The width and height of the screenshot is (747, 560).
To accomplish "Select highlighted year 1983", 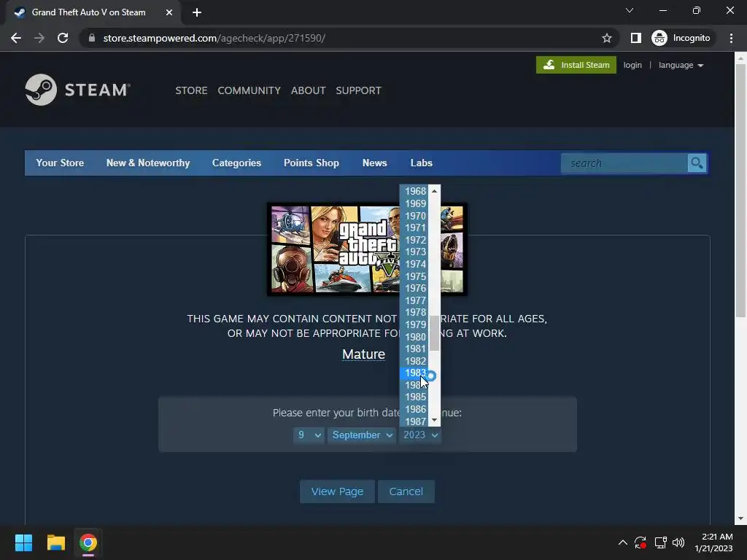I will [x=414, y=373].
